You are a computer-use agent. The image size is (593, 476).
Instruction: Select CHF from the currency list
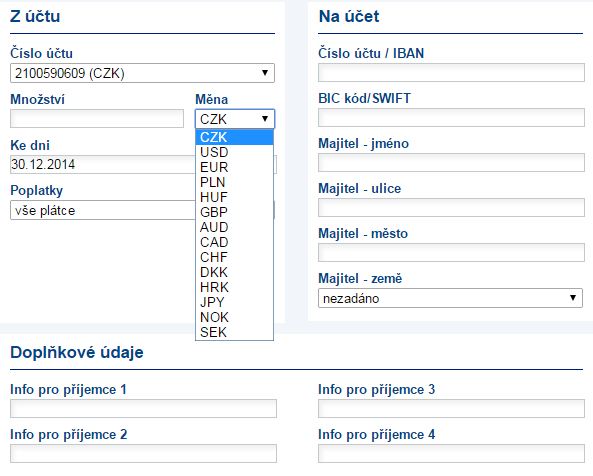[234, 257]
